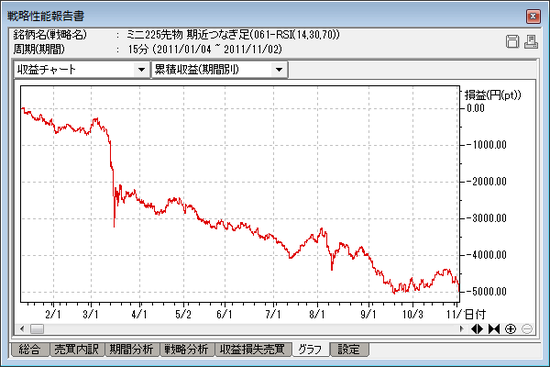Click the 6/1 date label
550x367 pixels.
pos(224,314)
